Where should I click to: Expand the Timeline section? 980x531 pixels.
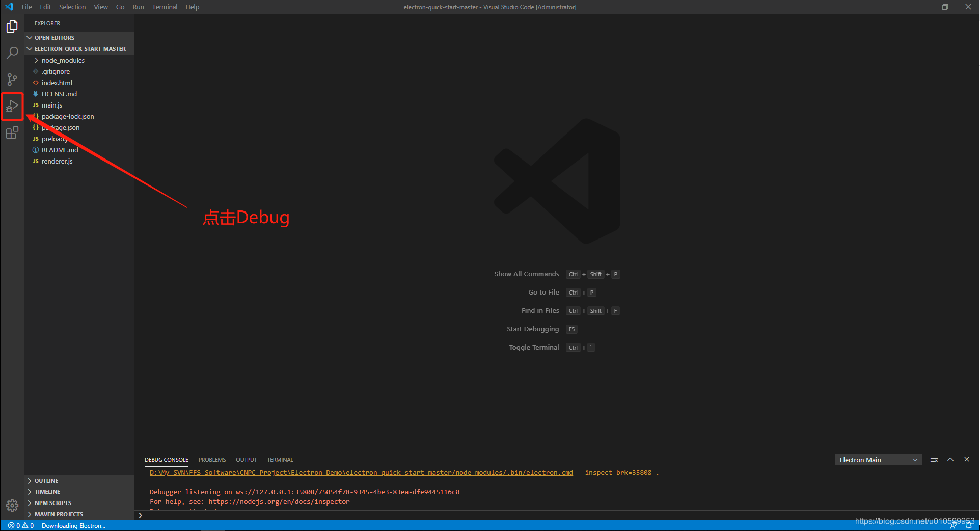tap(79, 492)
